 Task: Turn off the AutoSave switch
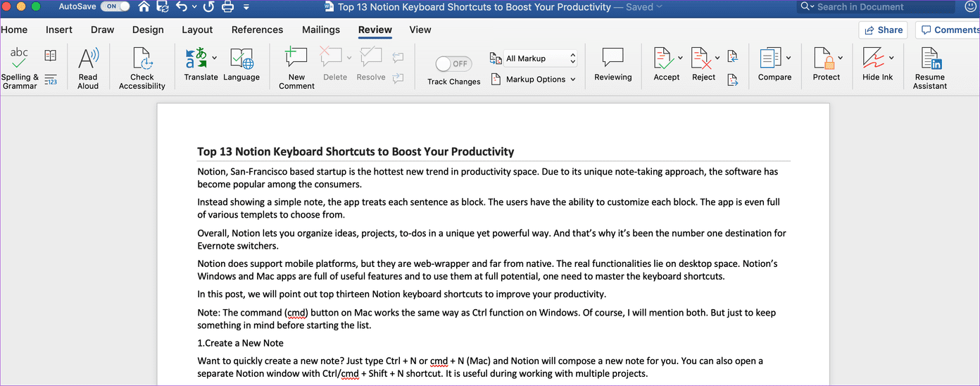tap(115, 6)
